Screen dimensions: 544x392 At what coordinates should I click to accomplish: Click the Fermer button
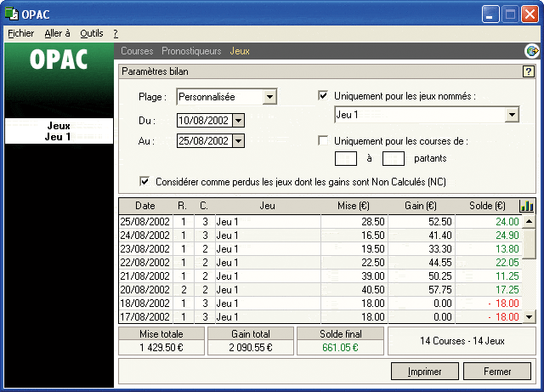pyautogui.click(x=497, y=372)
